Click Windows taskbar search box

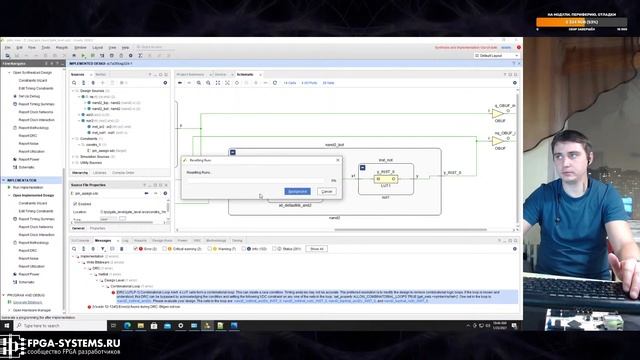[x=60, y=326]
